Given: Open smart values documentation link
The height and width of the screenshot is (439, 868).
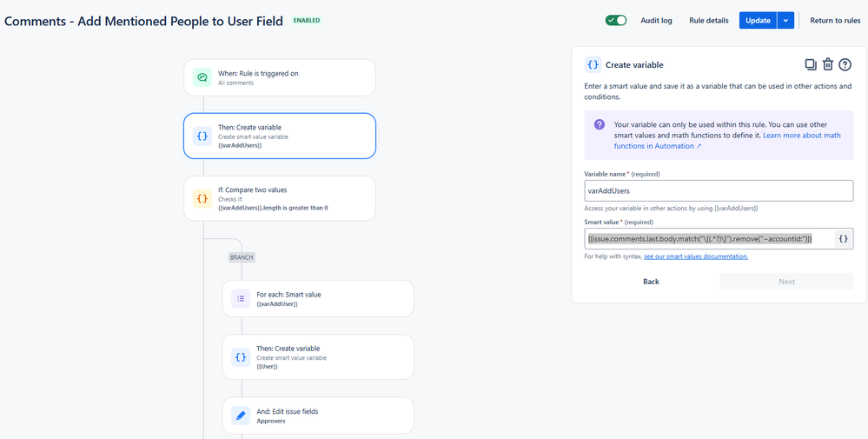Looking at the screenshot, I should pyautogui.click(x=696, y=256).
